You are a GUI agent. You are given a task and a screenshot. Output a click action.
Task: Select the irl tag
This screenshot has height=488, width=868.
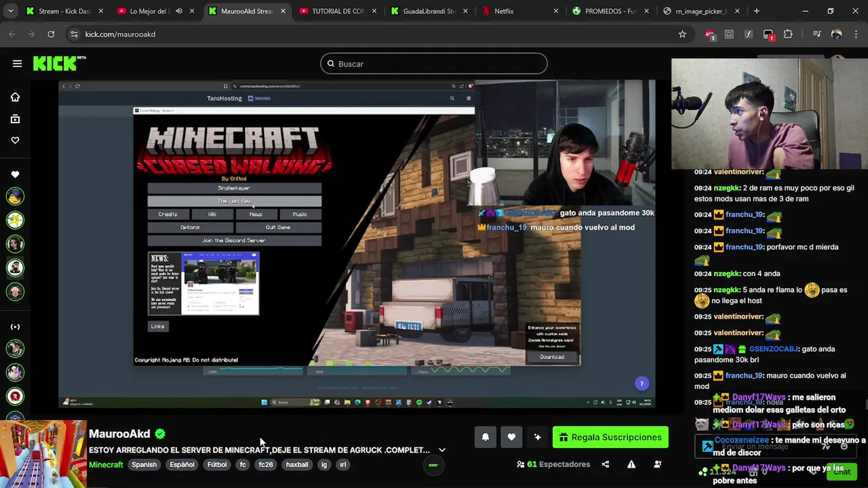coord(343,465)
